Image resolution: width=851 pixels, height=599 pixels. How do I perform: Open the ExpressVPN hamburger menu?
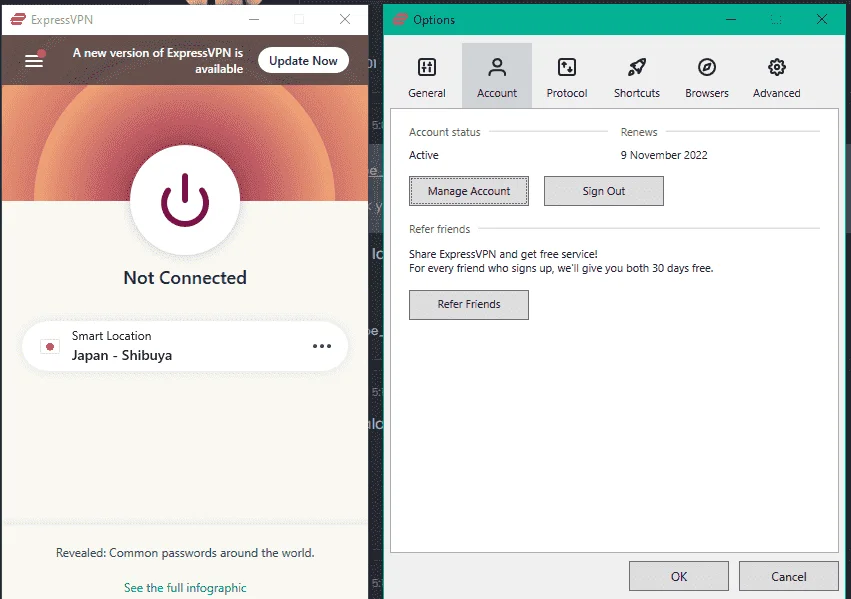[x=34, y=61]
